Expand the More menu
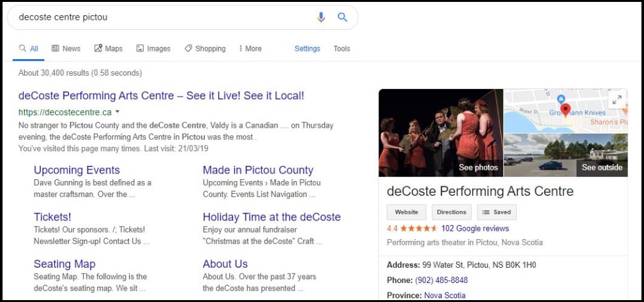The height and width of the screenshot is (302, 644). (250, 48)
